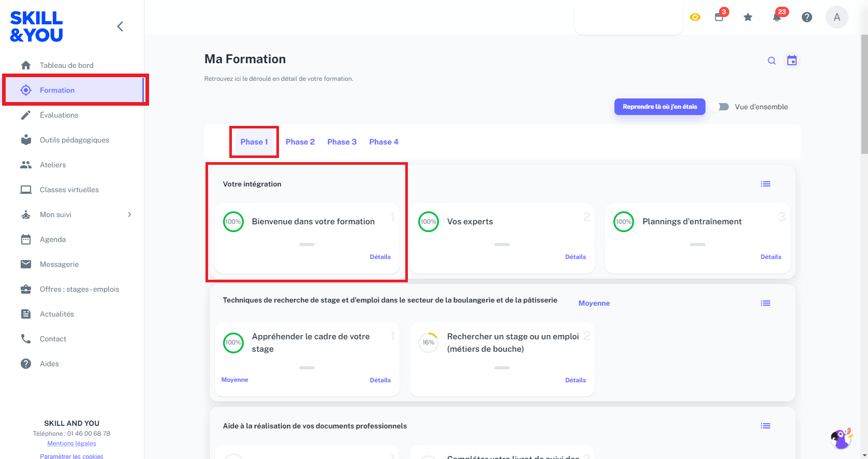Click 100% progress ring of Plannings d'entraînement

click(624, 222)
